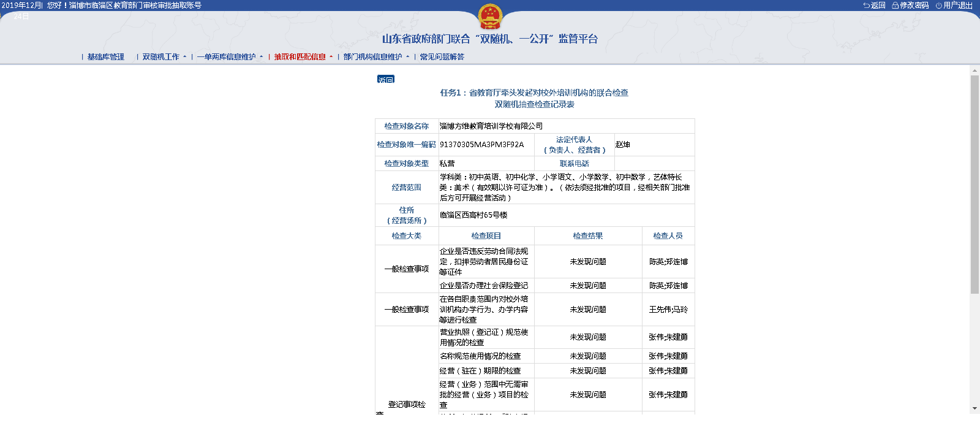Click the 任务1 task heading text
980x428 pixels.
[534, 93]
